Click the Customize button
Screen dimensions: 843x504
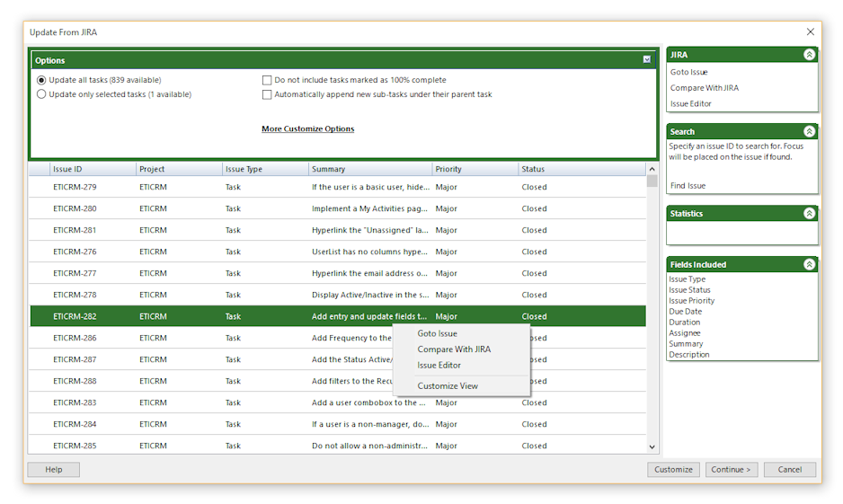pos(673,470)
